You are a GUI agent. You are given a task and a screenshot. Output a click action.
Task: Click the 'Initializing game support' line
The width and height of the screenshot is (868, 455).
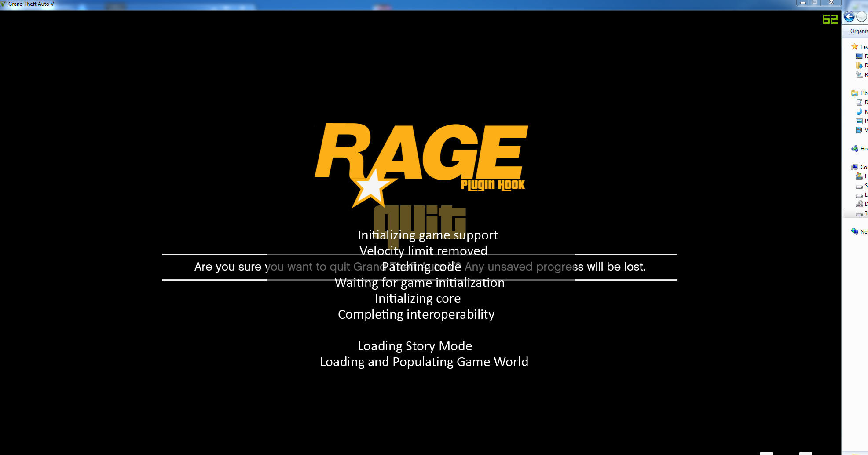[x=428, y=235]
